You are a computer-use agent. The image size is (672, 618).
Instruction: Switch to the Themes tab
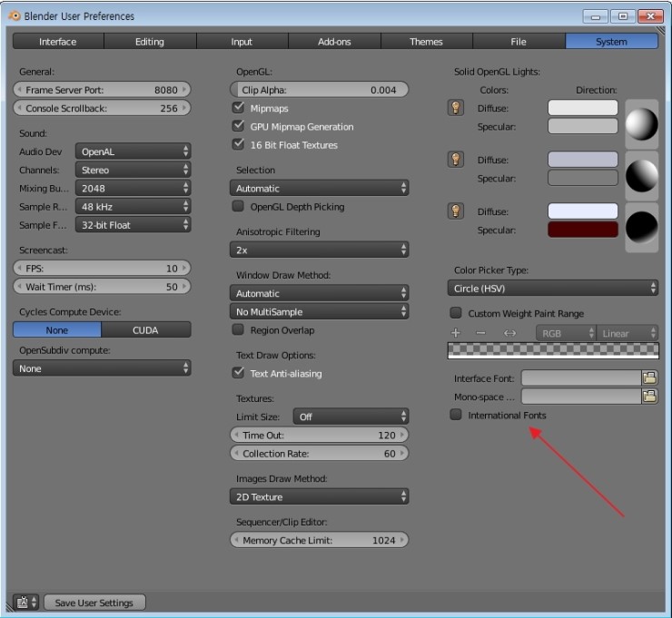tap(426, 42)
